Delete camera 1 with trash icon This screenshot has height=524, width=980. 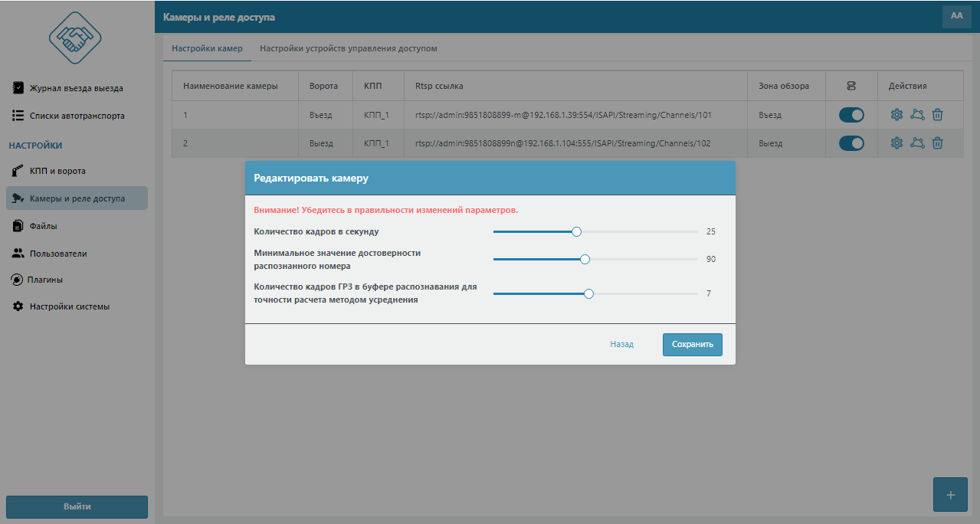[937, 115]
